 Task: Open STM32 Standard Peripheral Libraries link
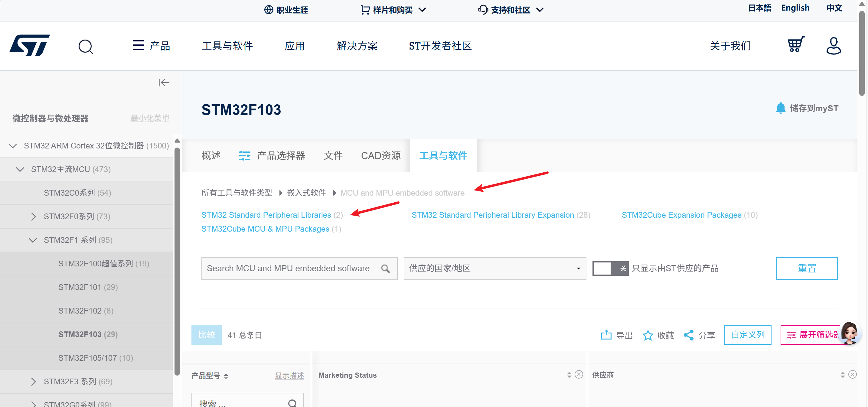pos(266,215)
